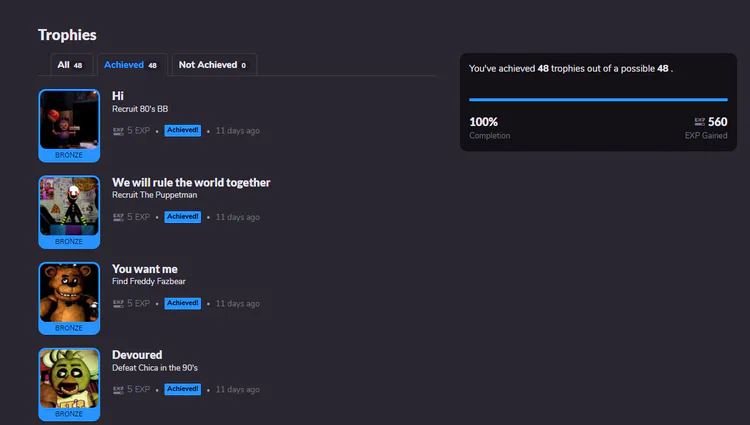Select the 'You want me' title
The width and height of the screenshot is (750, 425).
(145, 269)
